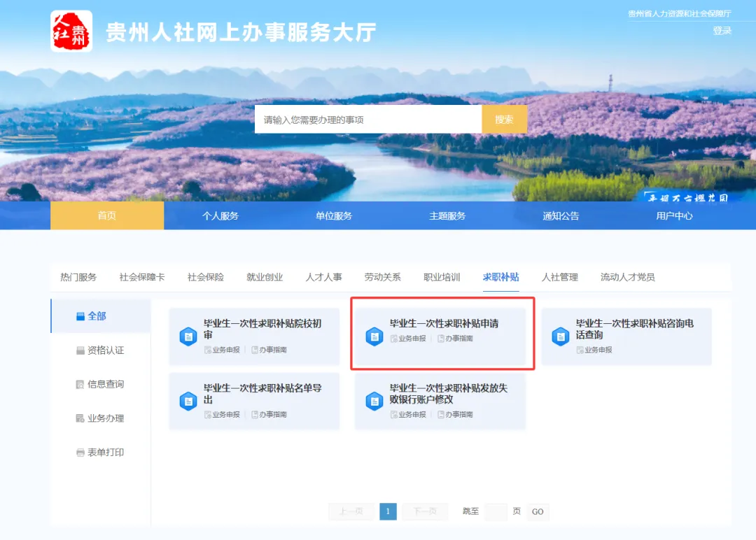Screen dimensions: 756x540
Task: Select 表单打印 in the left sidebar
Action: tap(101, 453)
